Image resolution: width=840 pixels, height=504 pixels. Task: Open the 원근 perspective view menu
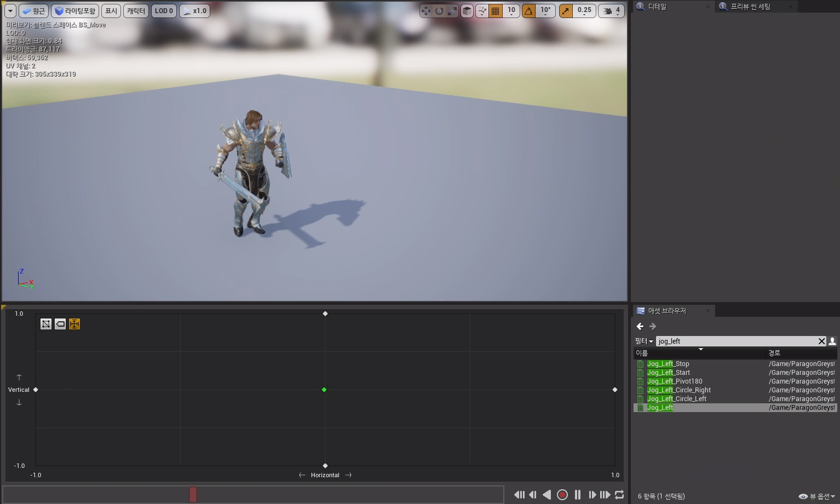point(34,11)
